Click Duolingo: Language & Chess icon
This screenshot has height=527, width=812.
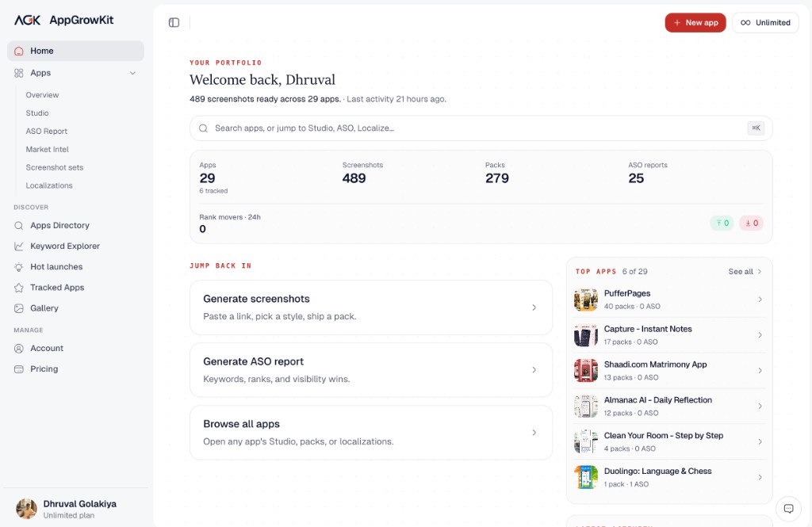coord(586,477)
